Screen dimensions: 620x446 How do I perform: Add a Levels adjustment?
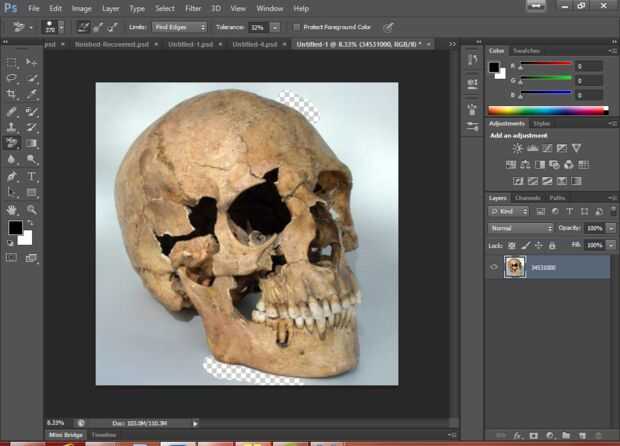pyautogui.click(x=532, y=148)
